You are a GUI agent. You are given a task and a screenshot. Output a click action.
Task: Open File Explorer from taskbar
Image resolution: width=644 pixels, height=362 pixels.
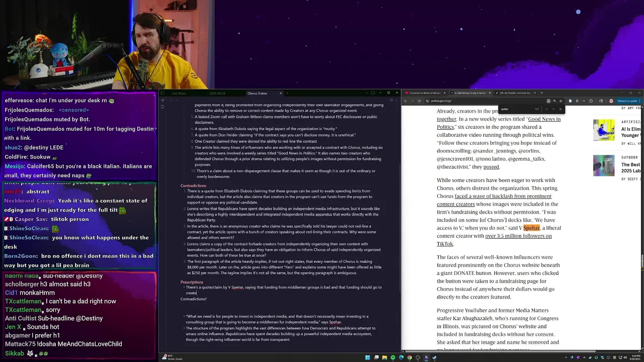384,357
